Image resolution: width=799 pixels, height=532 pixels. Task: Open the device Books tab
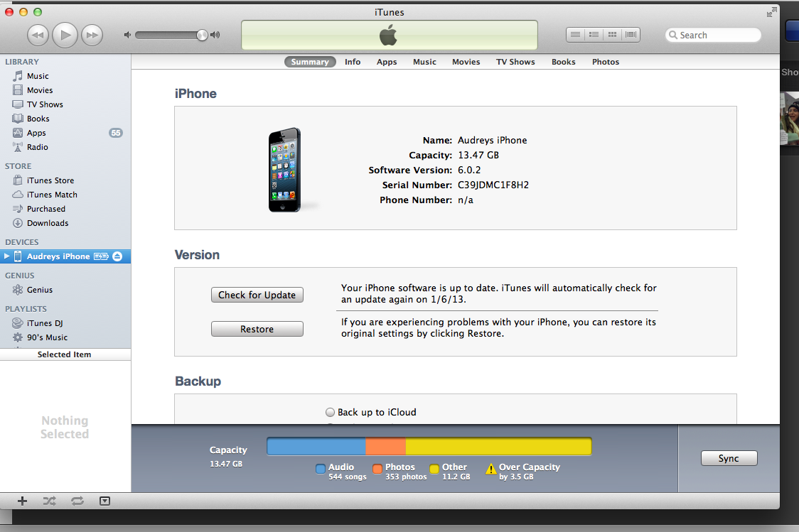[564, 62]
